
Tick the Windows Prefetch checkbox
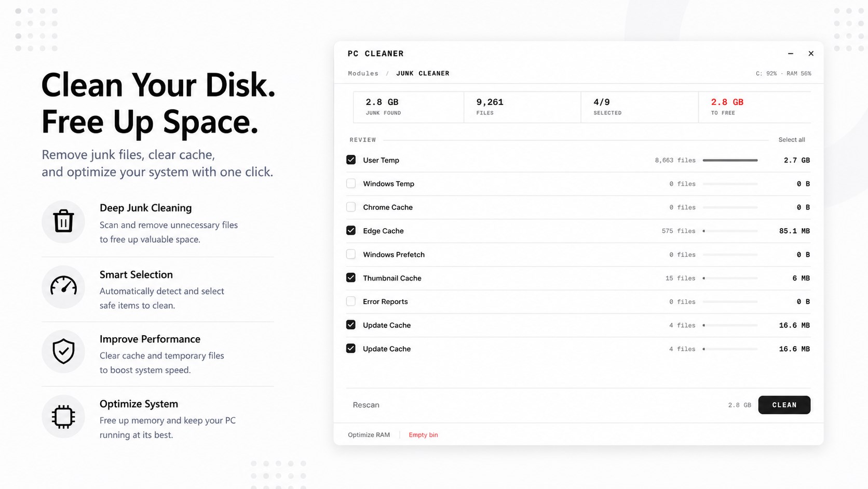click(x=351, y=254)
